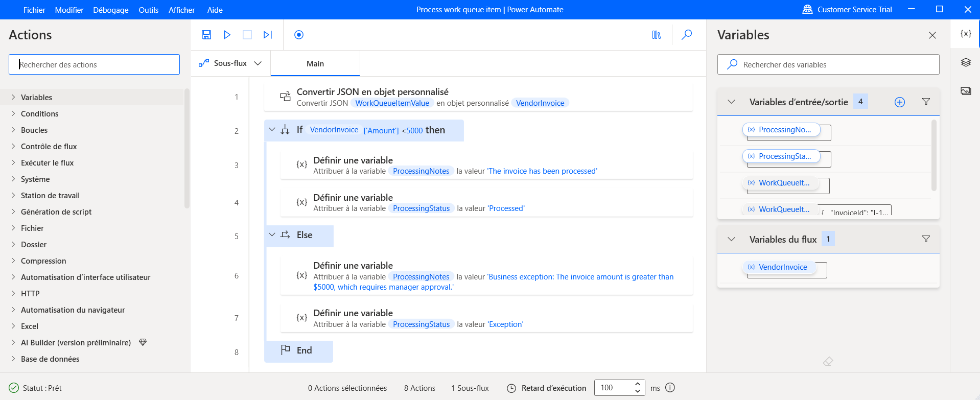Run the flow with the play button
The height and width of the screenshot is (400, 980).
click(227, 35)
